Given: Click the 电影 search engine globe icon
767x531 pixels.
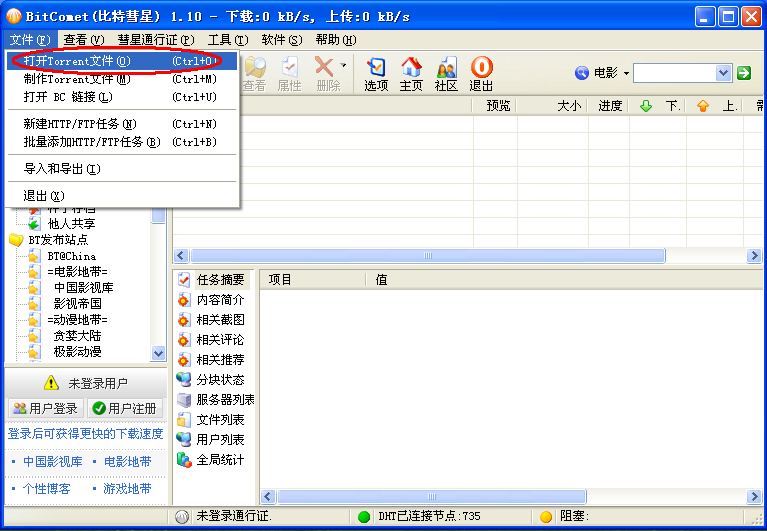Looking at the screenshot, I should pyautogui.click(x=582, y=73).
